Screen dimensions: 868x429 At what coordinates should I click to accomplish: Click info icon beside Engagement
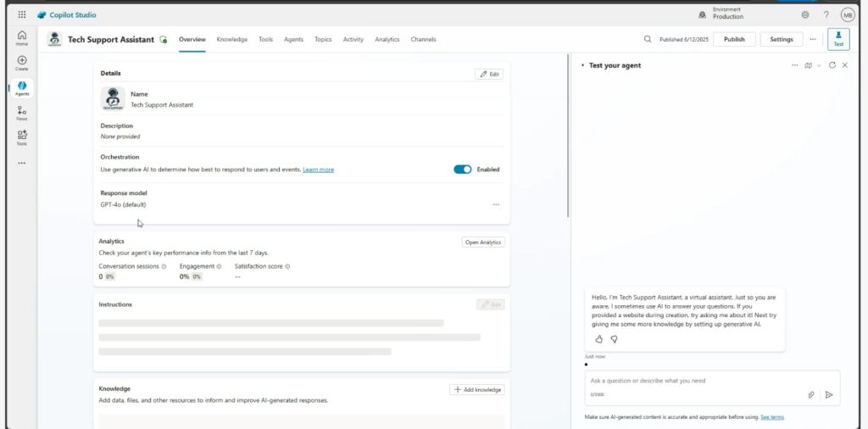point(220,266)
